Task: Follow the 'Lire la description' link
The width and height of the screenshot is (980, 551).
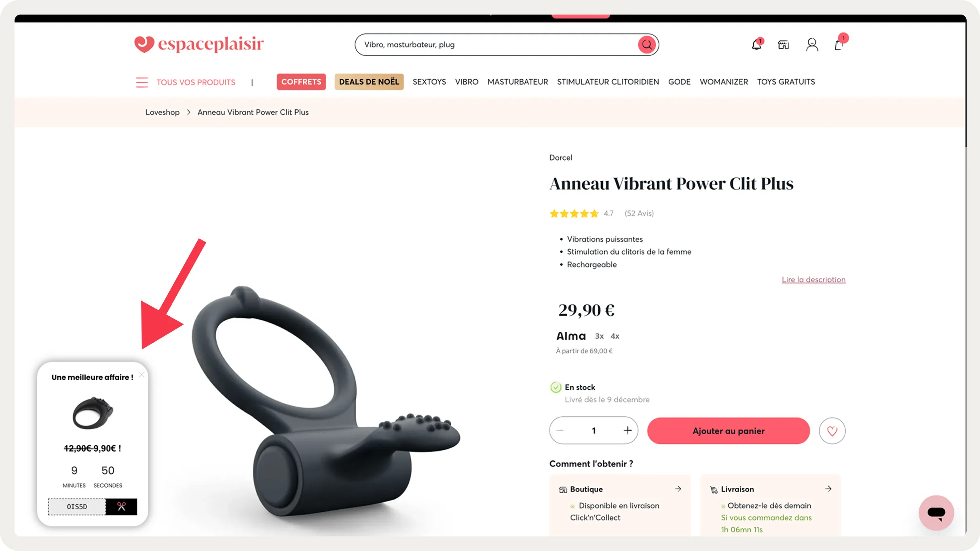Action: point(813,280)
